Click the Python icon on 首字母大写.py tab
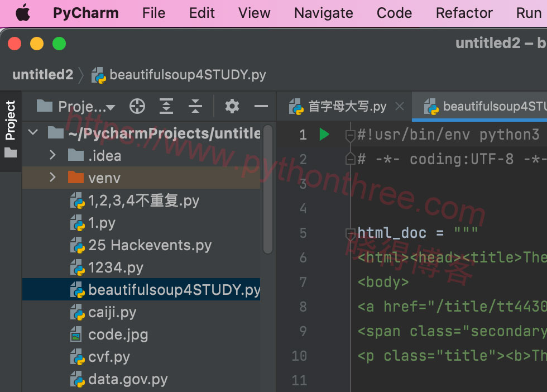The width and height of the screenshot is (547, 392). 296,107
